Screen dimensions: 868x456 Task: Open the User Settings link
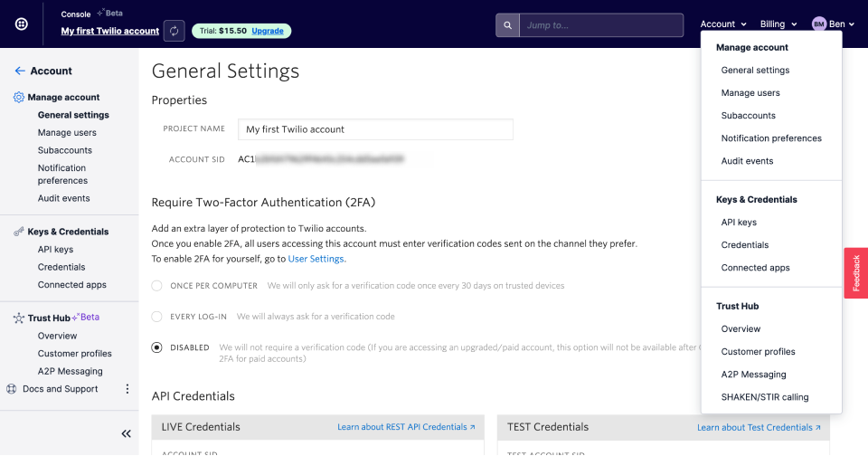[x=316, y=259]
